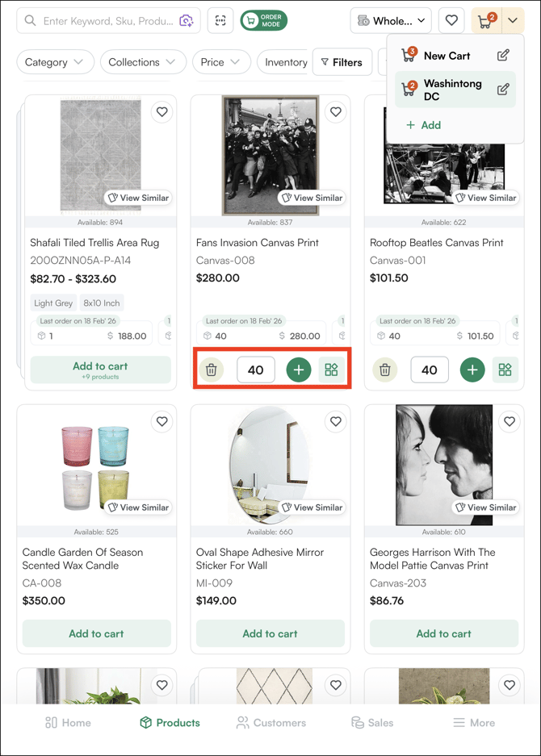
Task: Delete Rooftop Beatles Canvas from cart
Action: 385,370
